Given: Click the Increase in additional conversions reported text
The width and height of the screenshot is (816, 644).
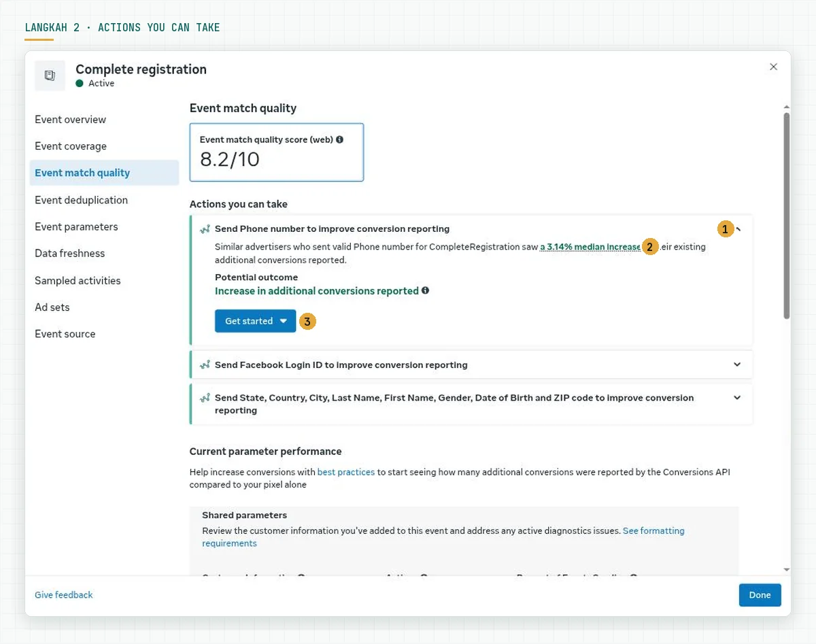Looking at the screenshot, I should [317, 290].
